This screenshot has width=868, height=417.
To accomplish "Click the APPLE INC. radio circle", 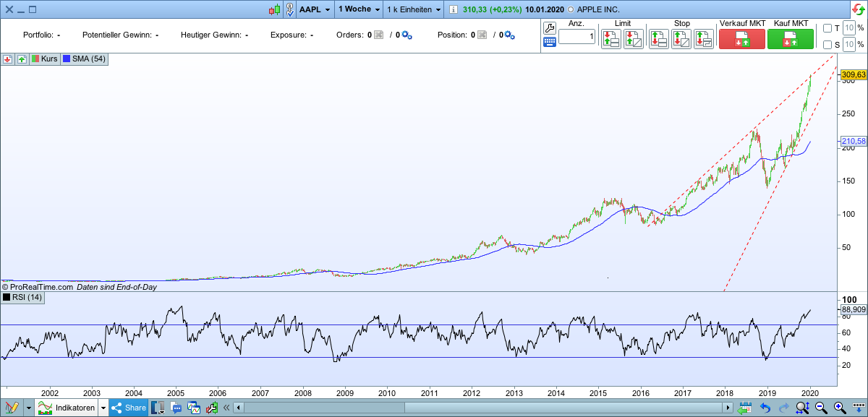I will [571, 9].
